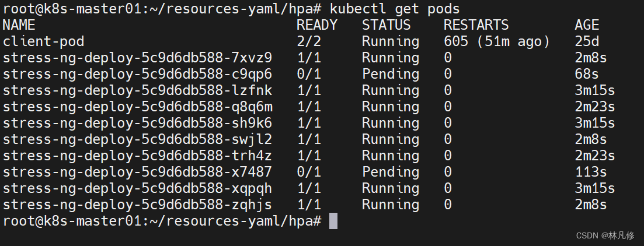Click pod name stress-ng-deploy-5c9d6db588-zqhjs

click(137, 205)
